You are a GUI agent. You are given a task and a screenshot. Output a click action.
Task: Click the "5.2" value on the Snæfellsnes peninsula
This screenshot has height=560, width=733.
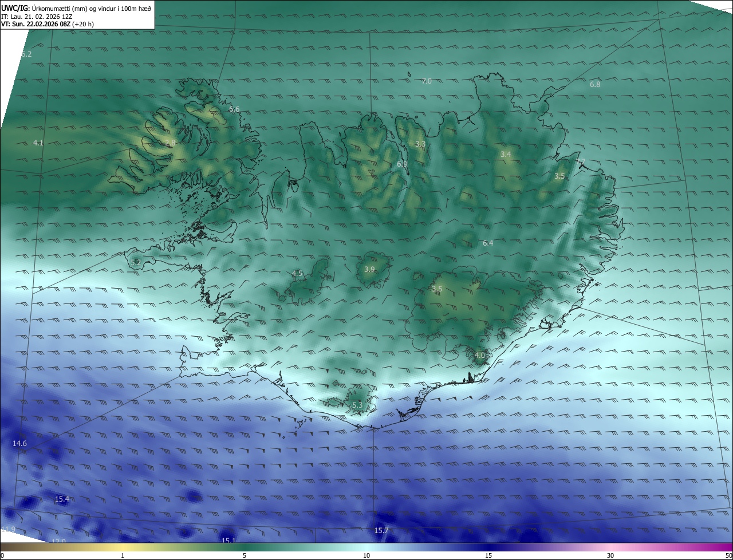[136, 263]
